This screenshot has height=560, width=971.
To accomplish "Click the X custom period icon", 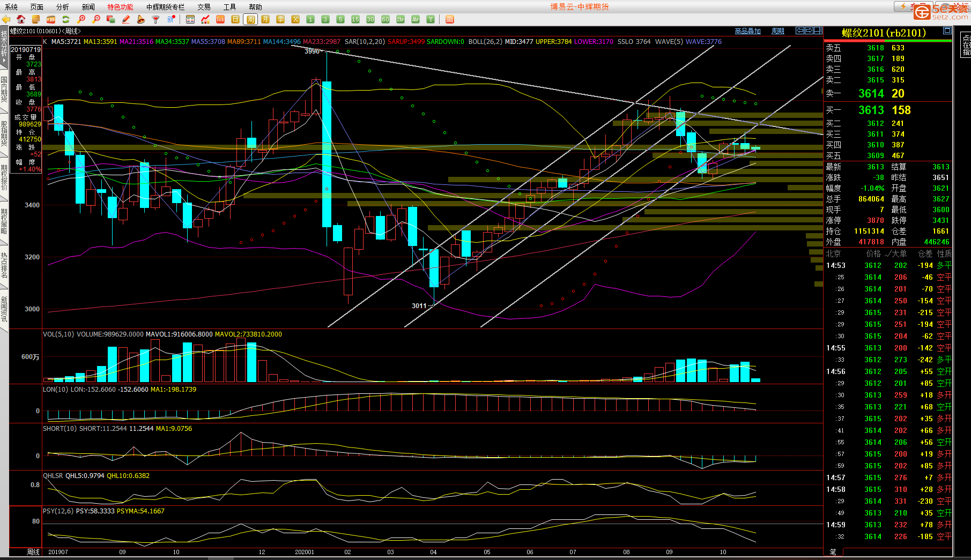I will pyautogui.click(x=295, y=19).
